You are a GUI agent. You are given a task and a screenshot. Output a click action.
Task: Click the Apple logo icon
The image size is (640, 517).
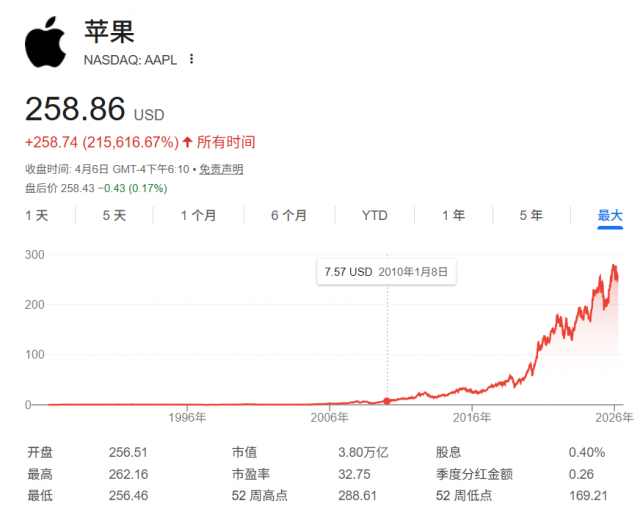46,42
